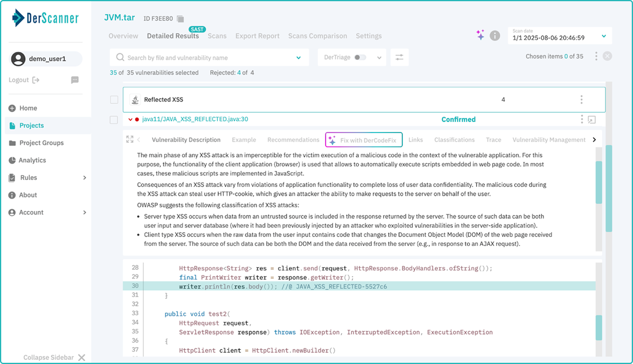
Task: Collapse the JAVA_XSS_REFLECTED.java:30 entry chevron
Action: [x=130, y=119]
